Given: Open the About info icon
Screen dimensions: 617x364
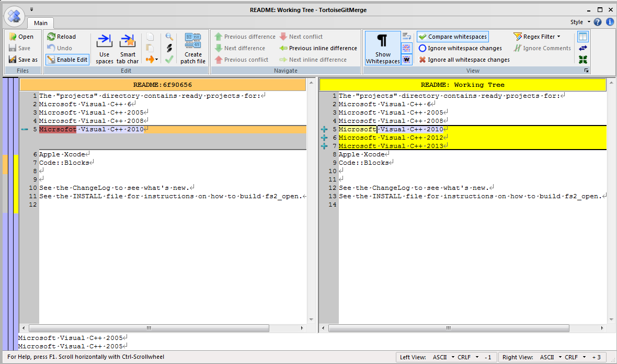Looking at the screenshot, I should 610,22.
